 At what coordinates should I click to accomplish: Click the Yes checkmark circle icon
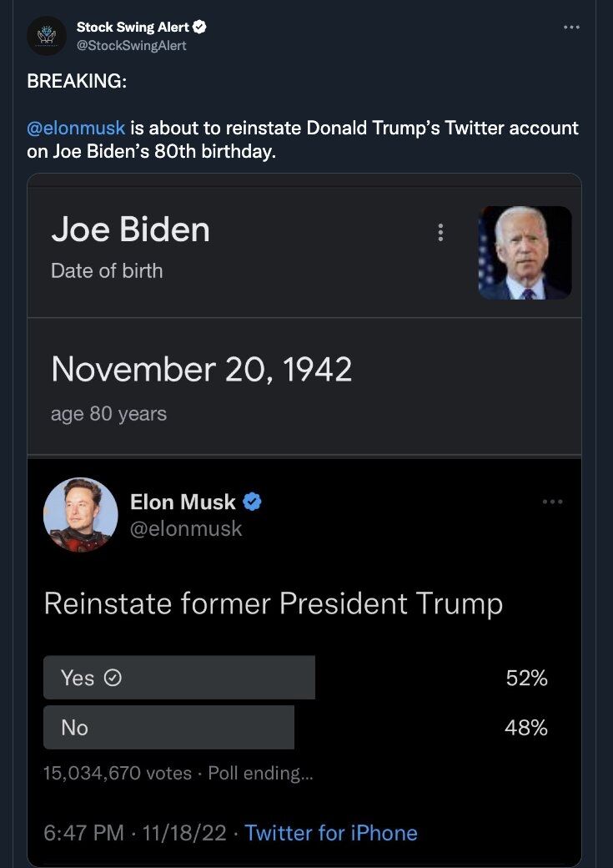click(x=113, y=678)
